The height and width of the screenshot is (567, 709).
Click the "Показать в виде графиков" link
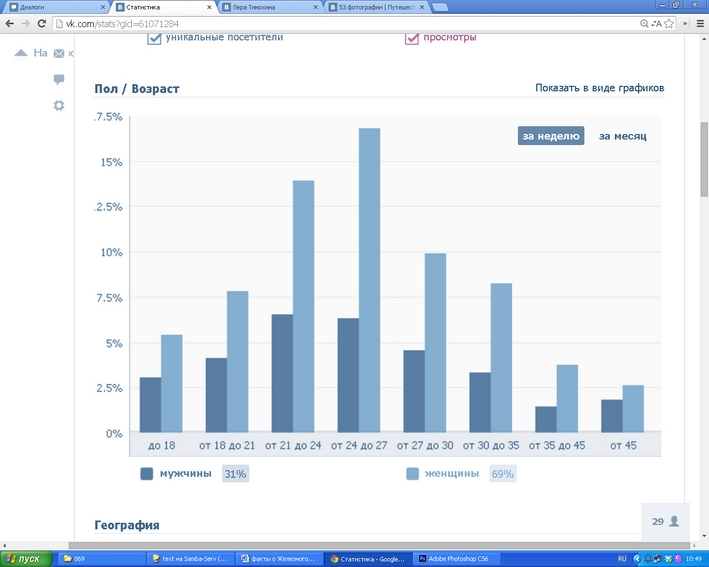[599, 88]
